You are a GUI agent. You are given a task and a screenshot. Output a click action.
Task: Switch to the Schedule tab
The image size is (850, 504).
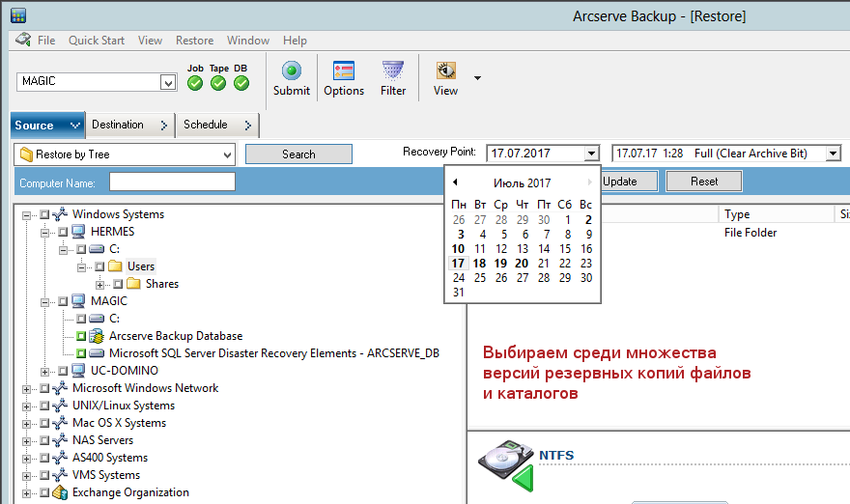[218, 125]
